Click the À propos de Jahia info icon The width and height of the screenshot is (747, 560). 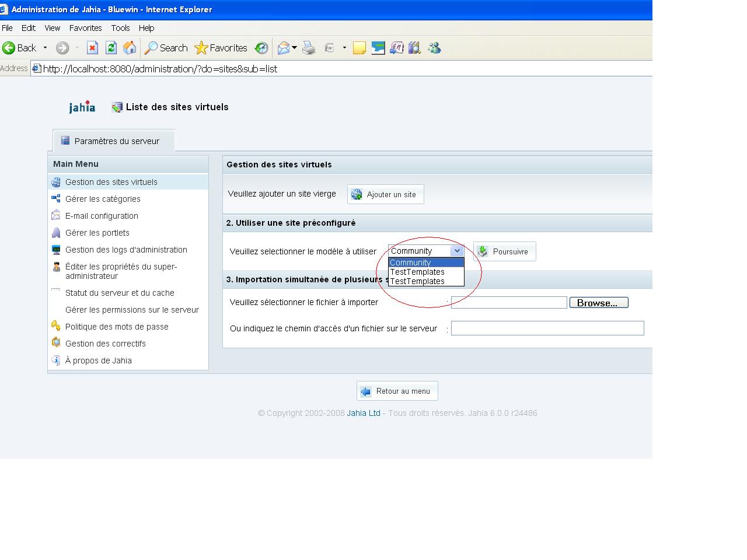(x=56, y=360)
